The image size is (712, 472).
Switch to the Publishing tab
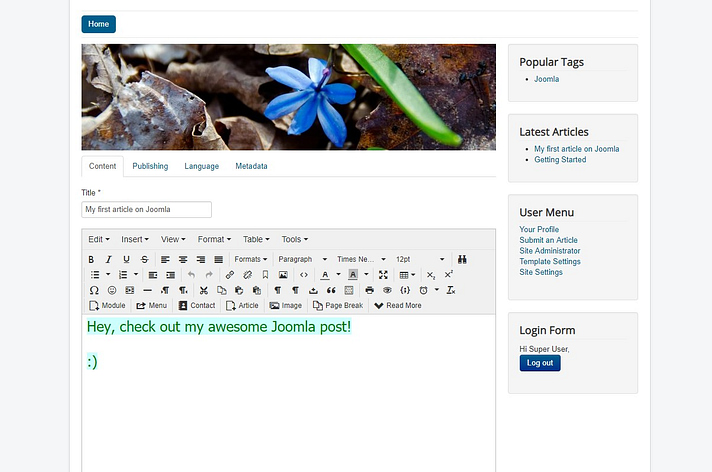tap(150, 166)
